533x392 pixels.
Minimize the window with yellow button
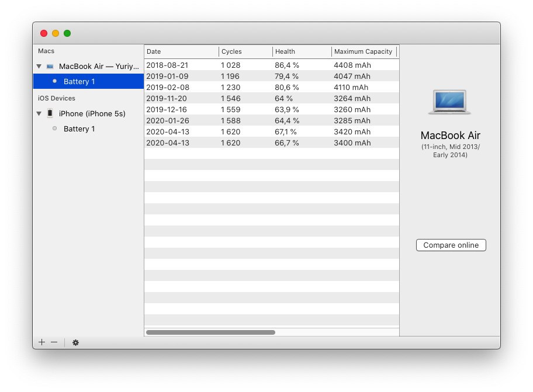click(56, 33)
